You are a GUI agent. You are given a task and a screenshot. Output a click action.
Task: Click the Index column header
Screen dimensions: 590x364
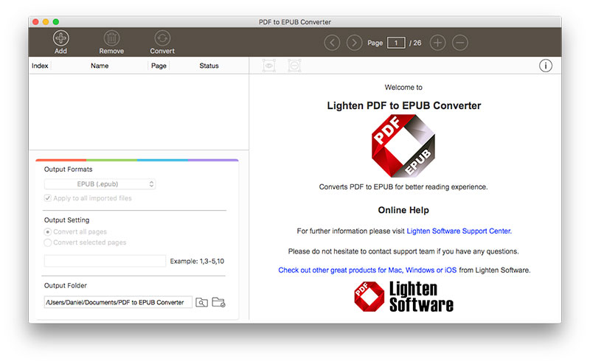[40, 66]
